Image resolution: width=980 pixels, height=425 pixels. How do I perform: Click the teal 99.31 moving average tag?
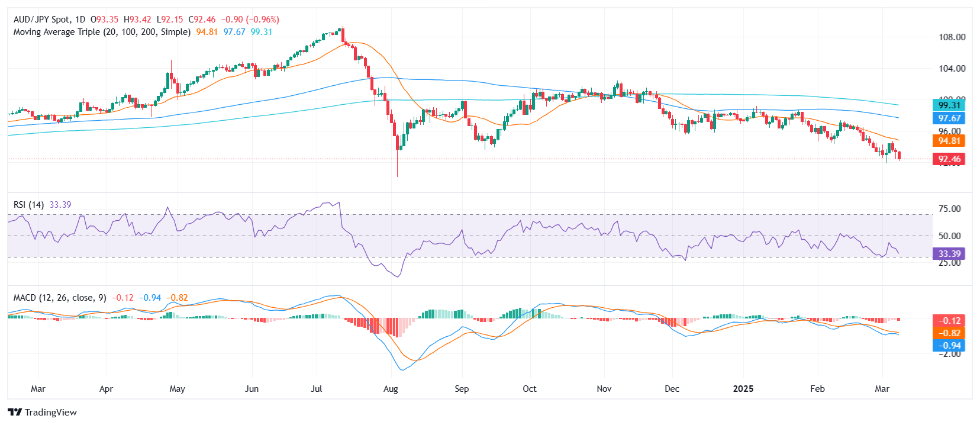(949, 105)
